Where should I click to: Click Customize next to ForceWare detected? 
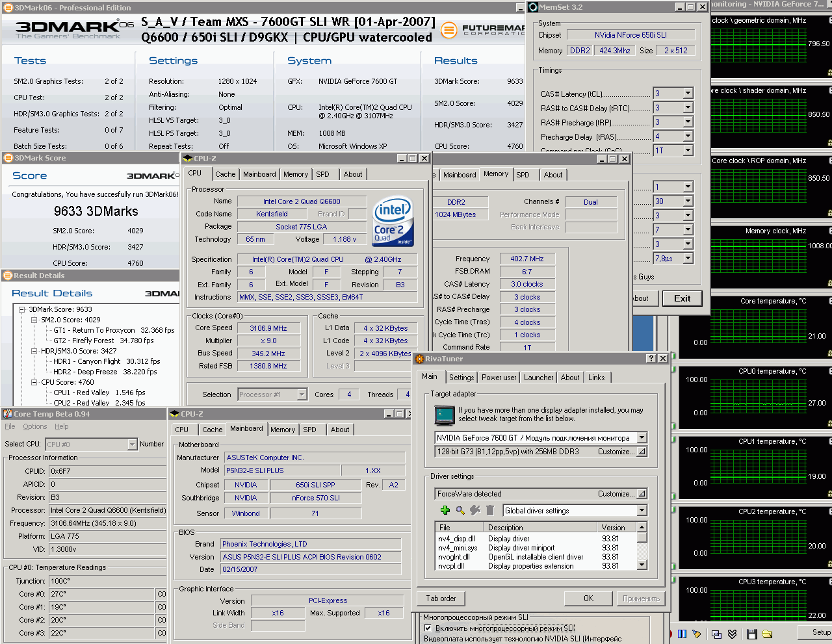tap(621, 494)
